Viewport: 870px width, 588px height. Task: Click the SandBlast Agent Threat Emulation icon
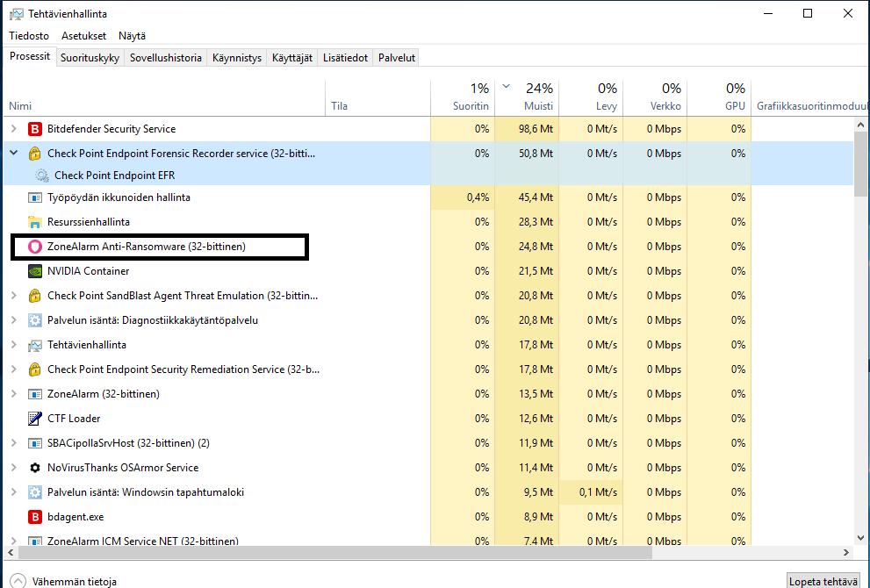(35, 296)
